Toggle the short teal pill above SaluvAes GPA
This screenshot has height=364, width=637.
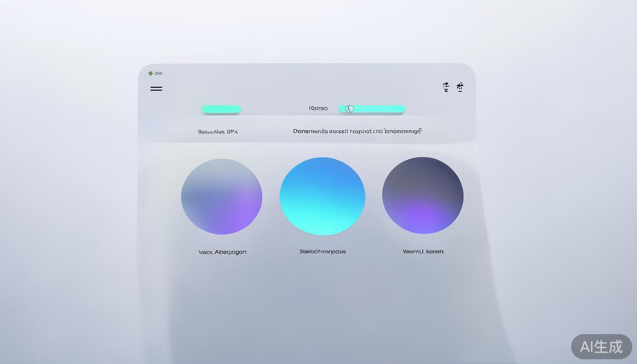coord(221,109)
